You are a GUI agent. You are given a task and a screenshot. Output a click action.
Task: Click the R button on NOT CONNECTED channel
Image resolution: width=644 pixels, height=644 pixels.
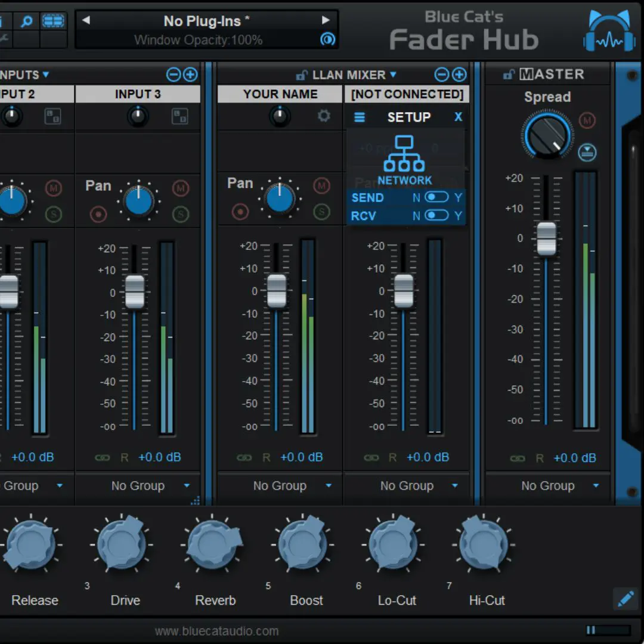pyautogui.click(x=392, y=457)
